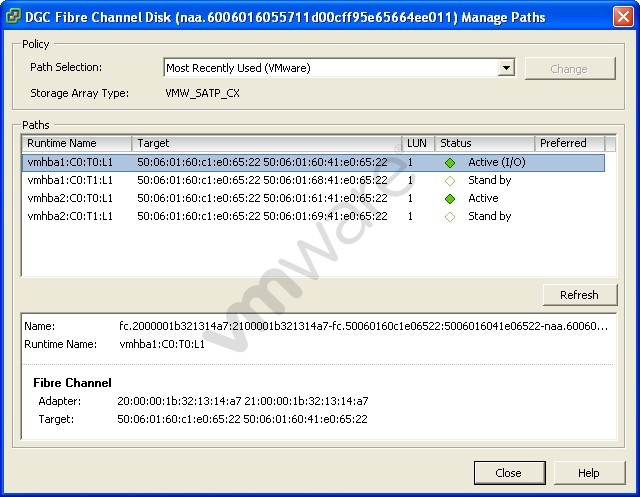This screenshot has width=640, height=497.
Task: Click Stand by status of vmhba1:C0:T1:L1
Action: pos(490,180)
